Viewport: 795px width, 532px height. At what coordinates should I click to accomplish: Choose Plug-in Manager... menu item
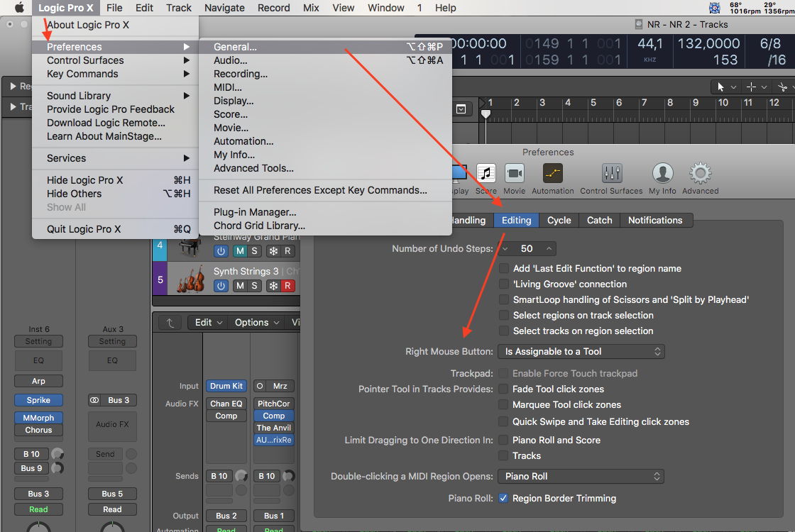pyautogui.click(x=326, y=212)
